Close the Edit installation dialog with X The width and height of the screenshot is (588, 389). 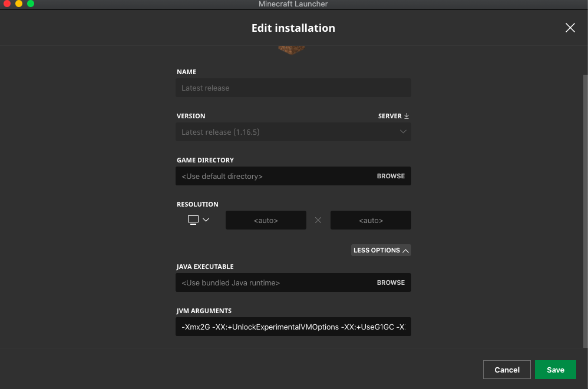[x=570, y=28]
